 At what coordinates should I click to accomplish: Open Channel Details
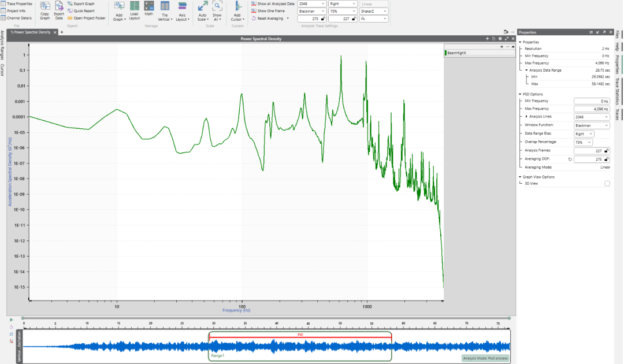16,18
